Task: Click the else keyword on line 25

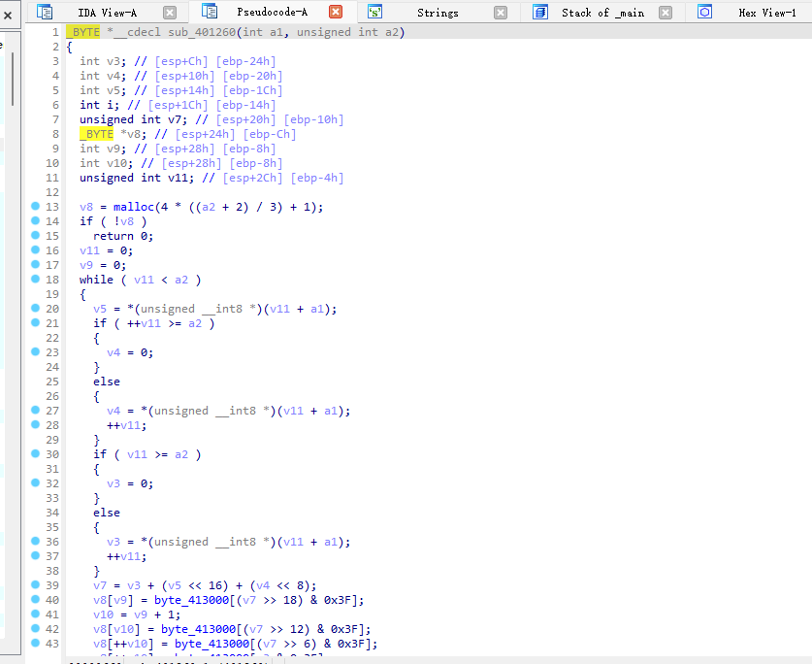Action: point(107,382)
